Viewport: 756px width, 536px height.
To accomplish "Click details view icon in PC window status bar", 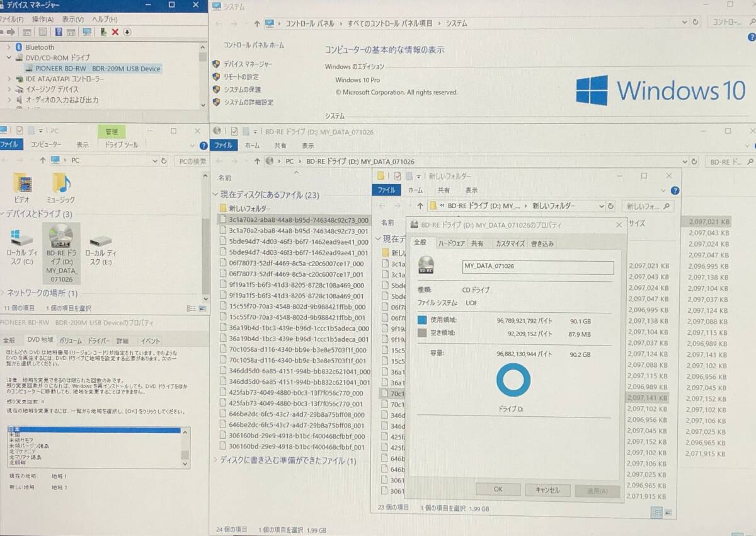I will tap(190, 308).
